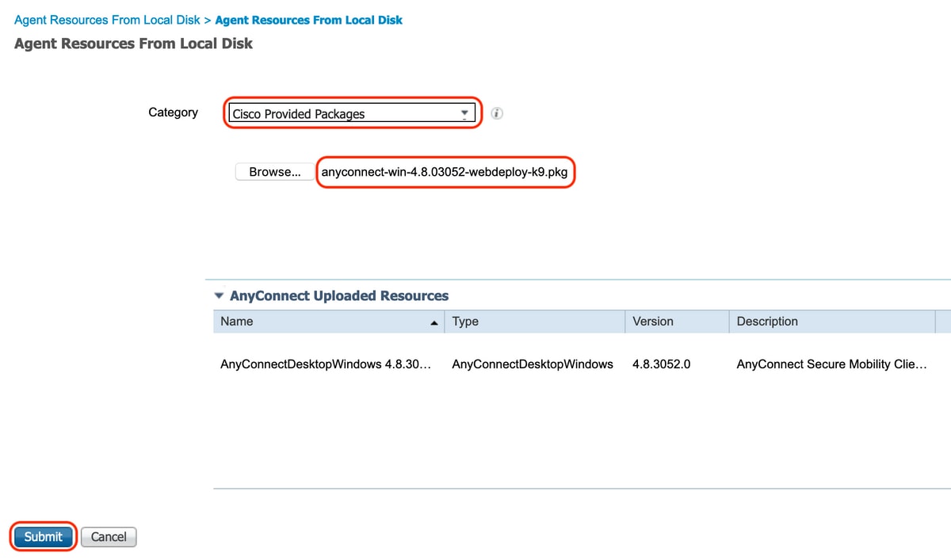Select the AnyConnectDesktopWindows 4.8.30... row name
The height and width of the screenshot is (560, 951).
click(326, 364)
